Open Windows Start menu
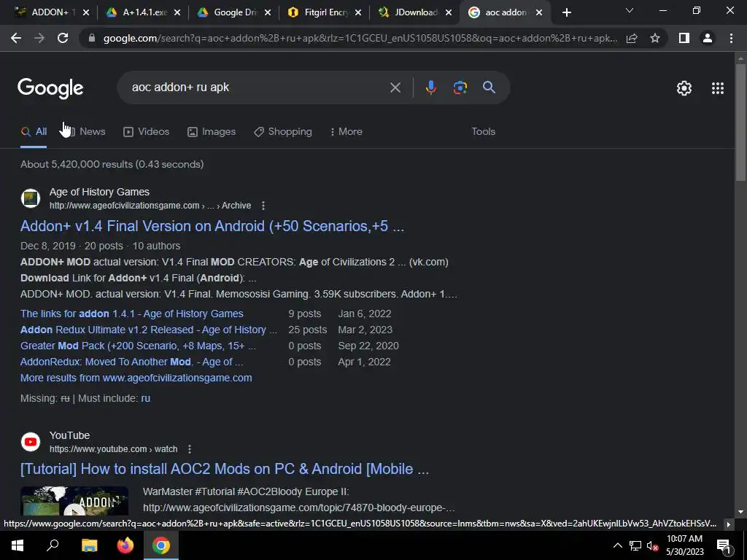This screenshot has height=560, width=747. click(x=18, y=545)
